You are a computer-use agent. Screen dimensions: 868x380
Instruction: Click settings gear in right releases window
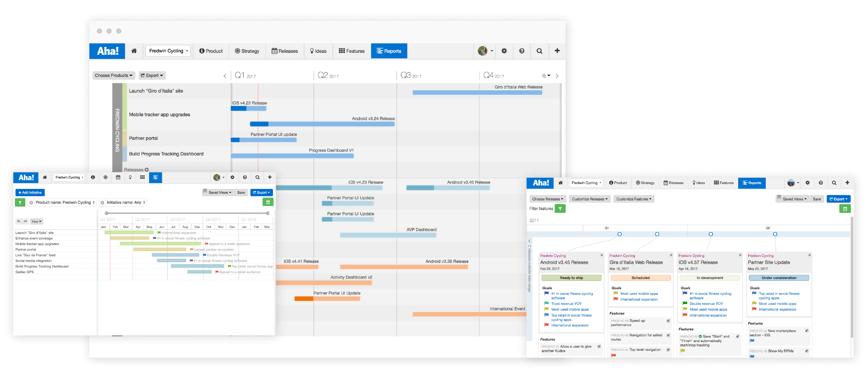point(807,183)
